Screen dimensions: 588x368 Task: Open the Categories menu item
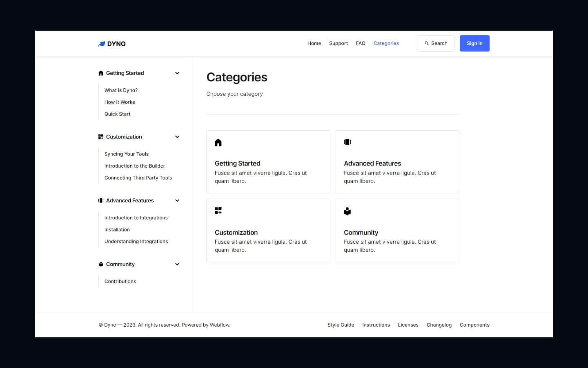coord(386,43)
